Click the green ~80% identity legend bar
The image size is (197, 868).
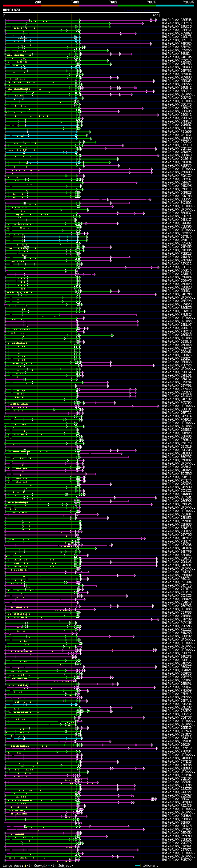tap(136, 6)
